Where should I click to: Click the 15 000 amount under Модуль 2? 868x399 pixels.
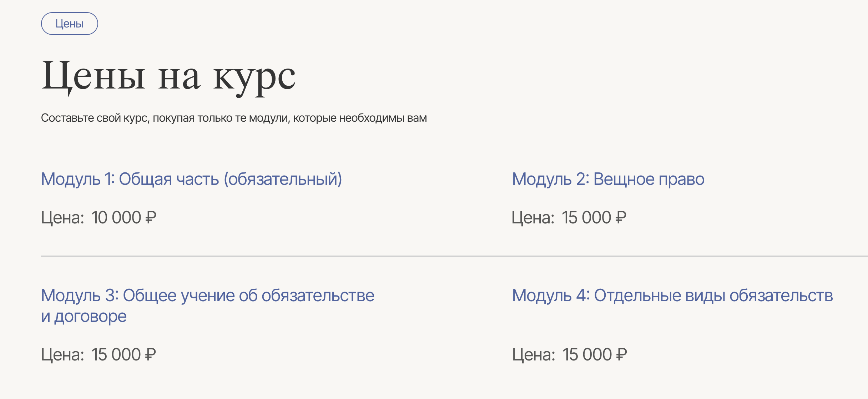586,218
